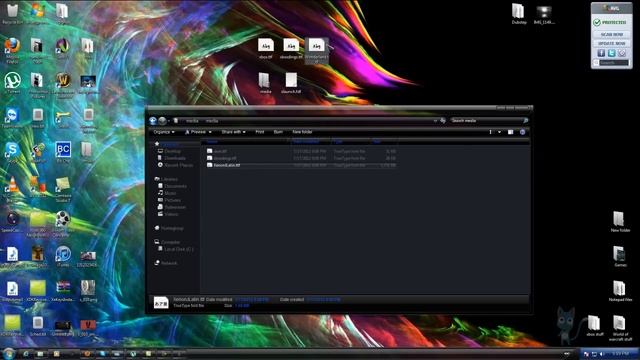The image size is (640, 360).
Task: Open the Organize dropdown menu
Action: tap(164, 132)
